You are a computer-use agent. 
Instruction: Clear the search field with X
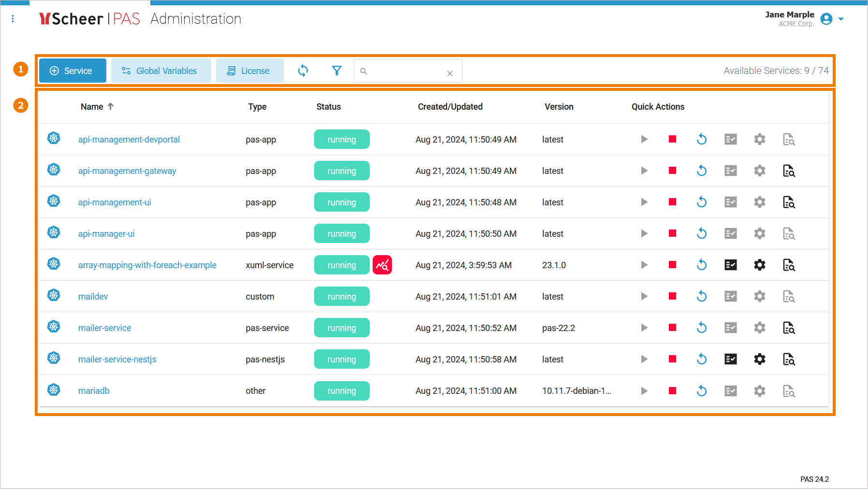pos(450,73)
